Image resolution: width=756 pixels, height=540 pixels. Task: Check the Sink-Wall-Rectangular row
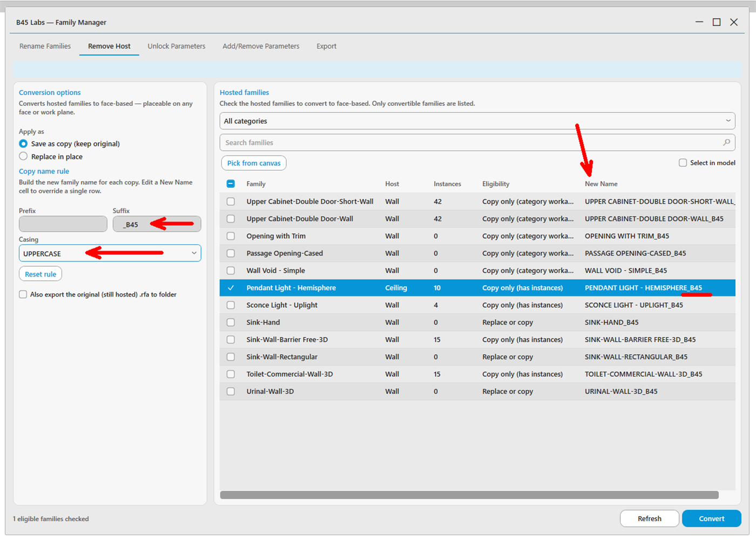(x=231, y=357)
